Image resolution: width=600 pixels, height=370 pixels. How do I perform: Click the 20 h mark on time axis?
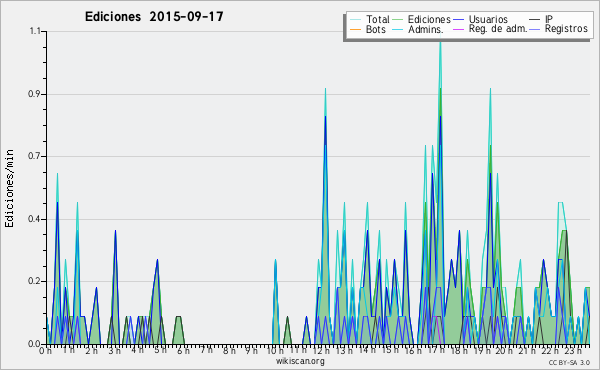(x=504, y=350)
